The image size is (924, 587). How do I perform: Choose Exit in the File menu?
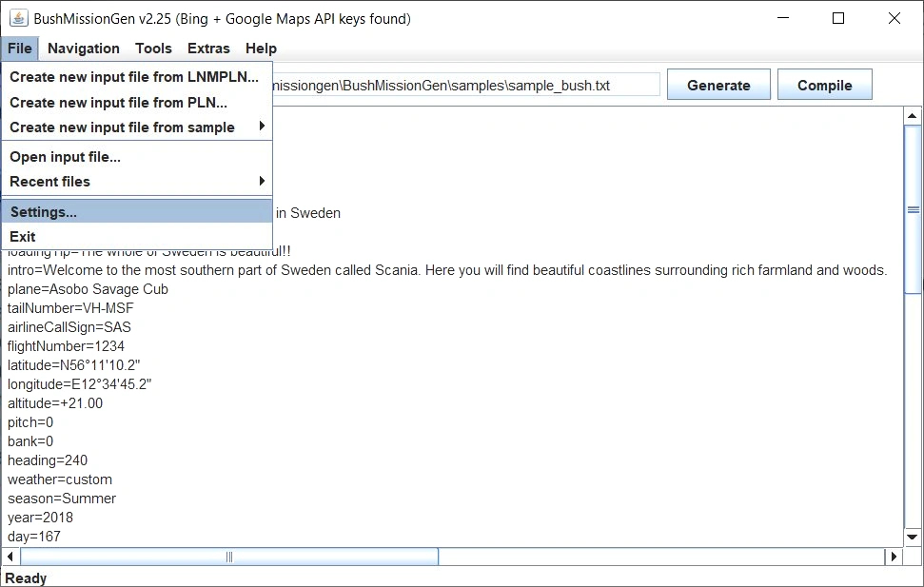(23, 237)
